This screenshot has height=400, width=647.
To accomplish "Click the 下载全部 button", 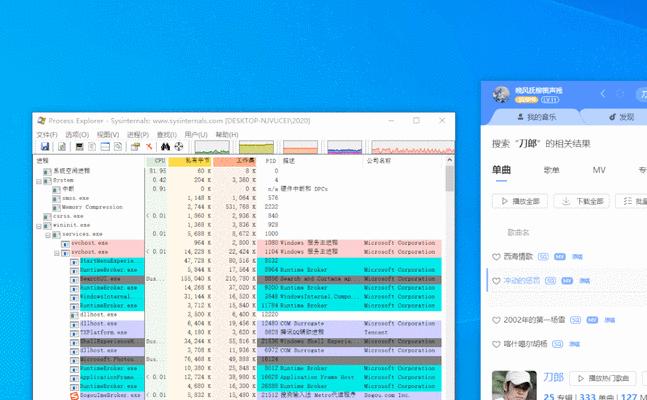I will [x=581, y=201].
